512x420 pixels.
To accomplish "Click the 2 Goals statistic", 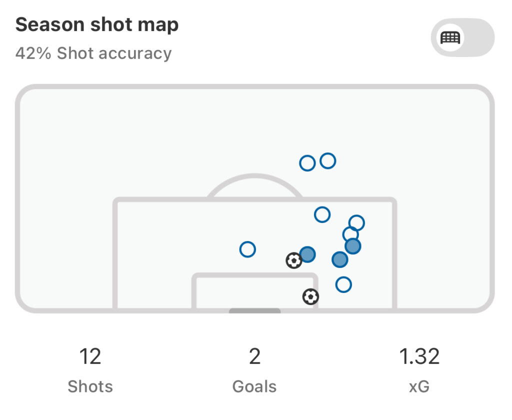I will click(x=254, y=370).
